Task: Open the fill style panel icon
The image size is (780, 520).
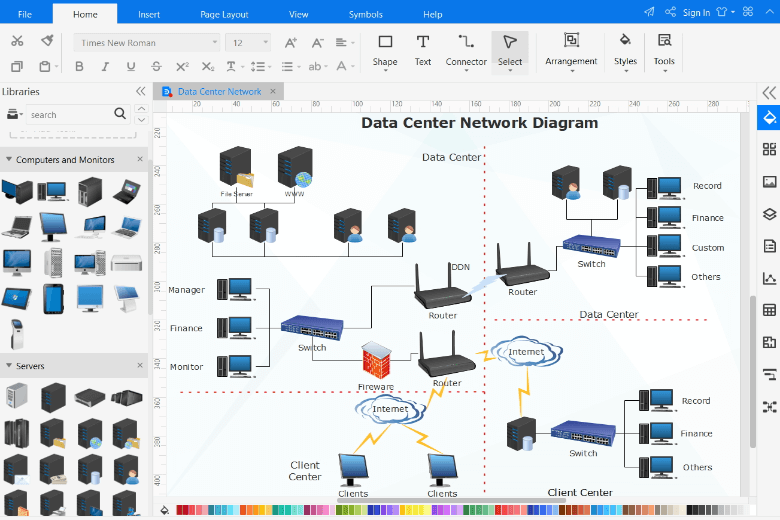Action: tap(769, 118)
